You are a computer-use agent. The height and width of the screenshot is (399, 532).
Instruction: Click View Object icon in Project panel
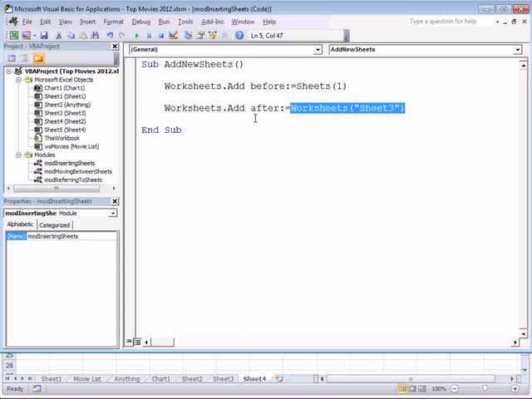point(23,58)
